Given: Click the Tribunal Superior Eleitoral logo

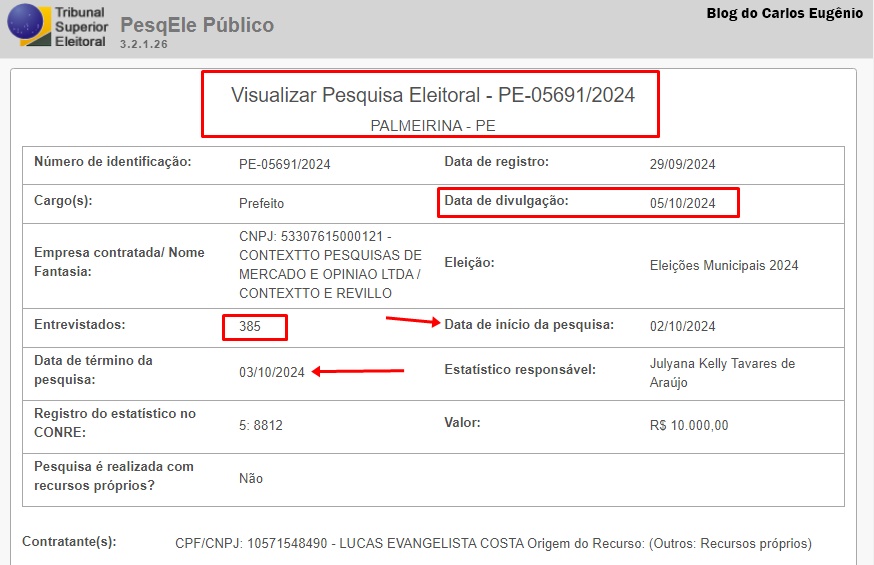Looking at the screenshot, I should coord(57,26).
